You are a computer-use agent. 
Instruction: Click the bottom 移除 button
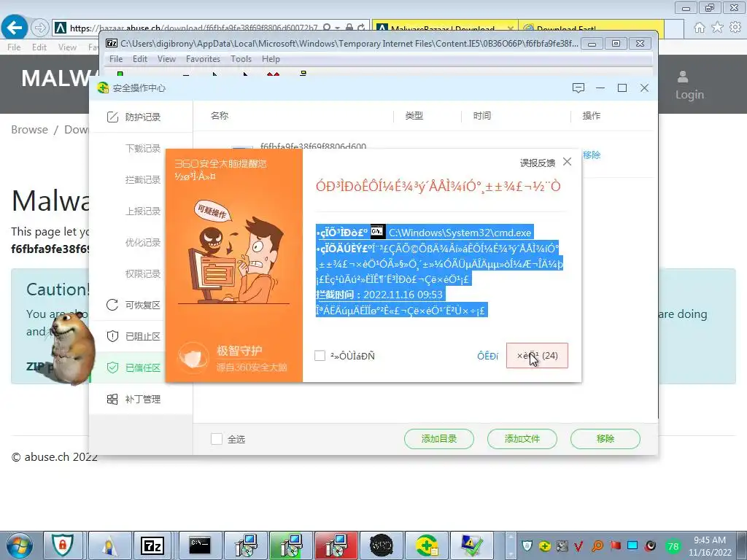pyautogui.click(x=605, y=438)
